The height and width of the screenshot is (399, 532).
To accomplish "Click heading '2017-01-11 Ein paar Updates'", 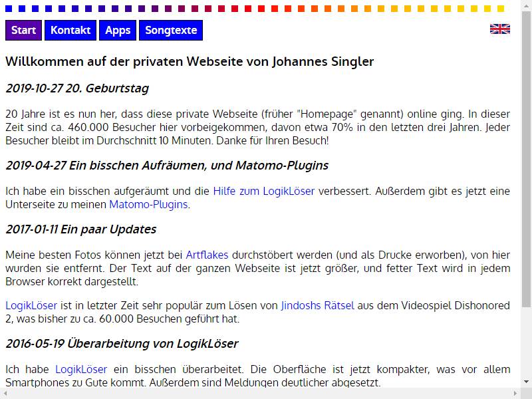I will point(80,229).
